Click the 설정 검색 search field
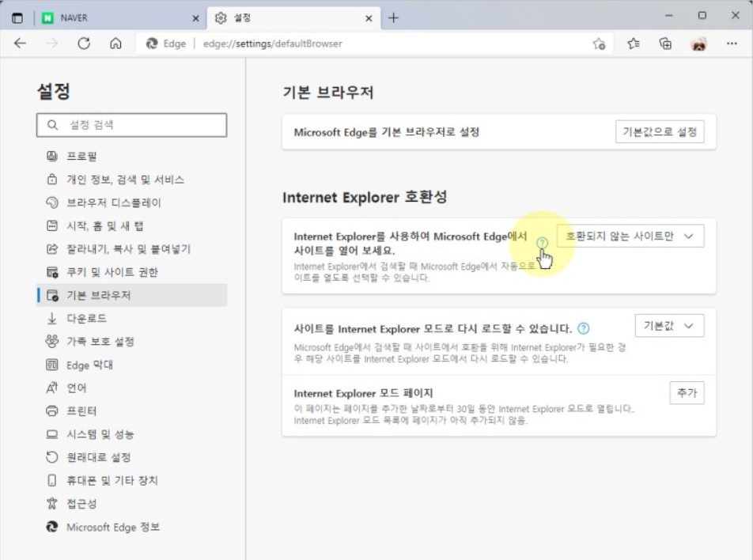This screenshot has width=753, height=560. click(x=131, y=125)
